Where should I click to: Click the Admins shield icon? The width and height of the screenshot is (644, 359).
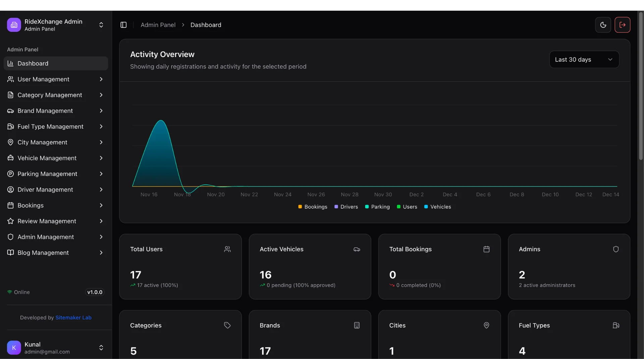pyautogui.click(x=616, y=249)
